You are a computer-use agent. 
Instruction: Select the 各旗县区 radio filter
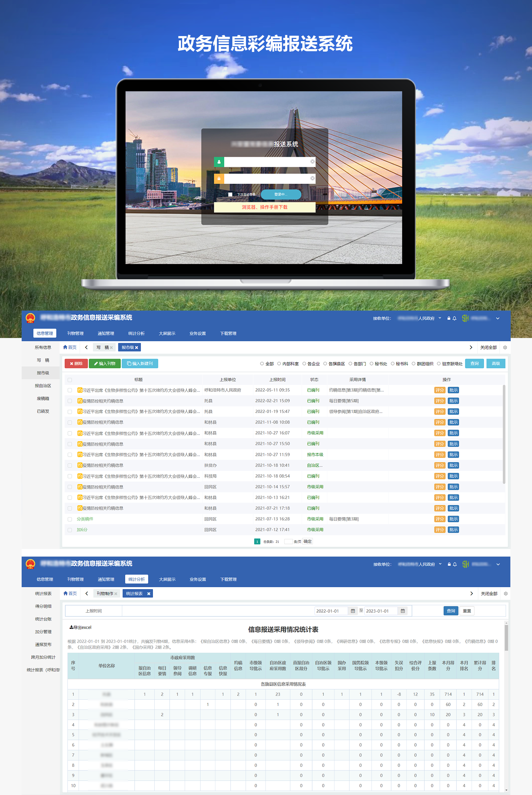click(325, 364)
